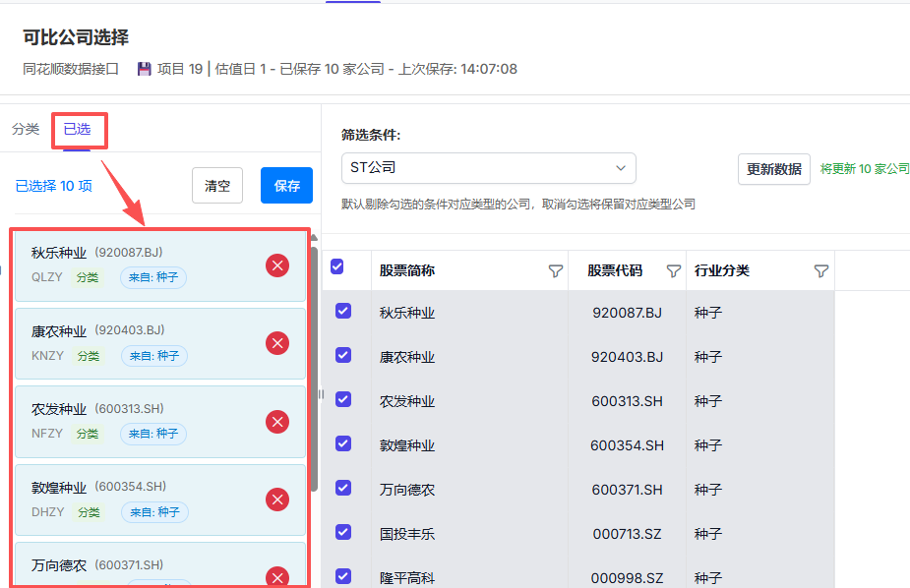Click the panel splitter handle
This screenshot has width=910, height=588.
321,394
